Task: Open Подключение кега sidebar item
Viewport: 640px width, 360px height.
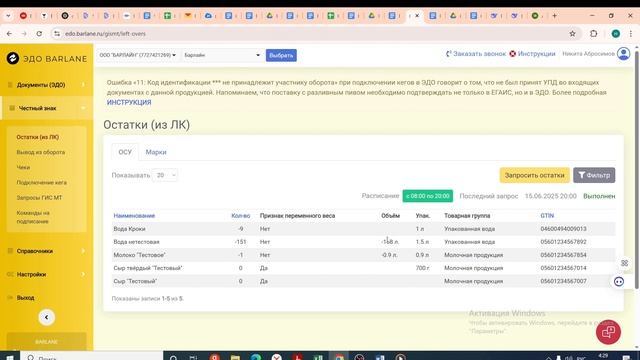Action: tap(42, 182)
